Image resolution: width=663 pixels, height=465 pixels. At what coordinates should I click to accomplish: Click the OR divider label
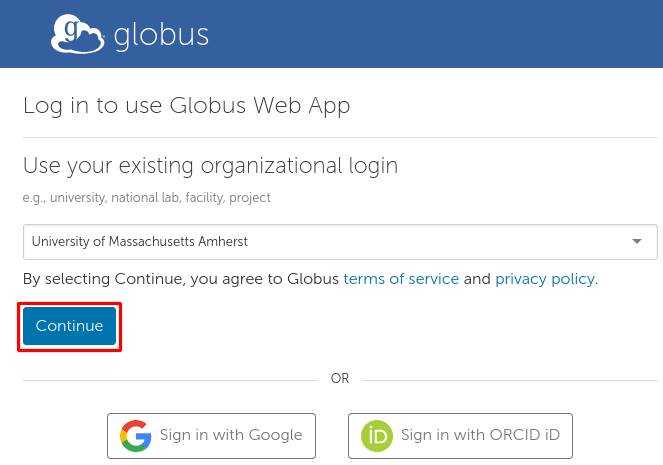point(340,379)
